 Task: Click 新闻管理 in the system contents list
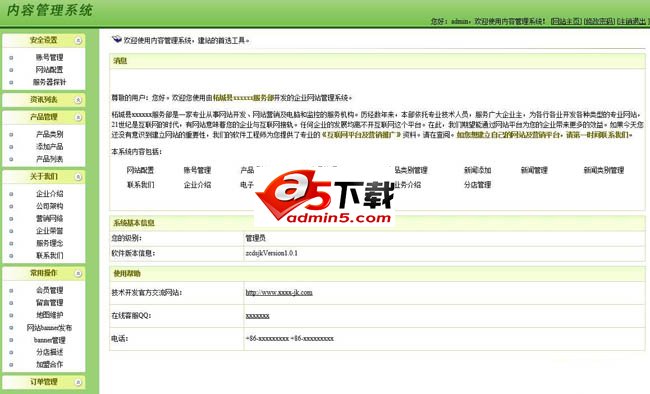click(x=534, y=170)
